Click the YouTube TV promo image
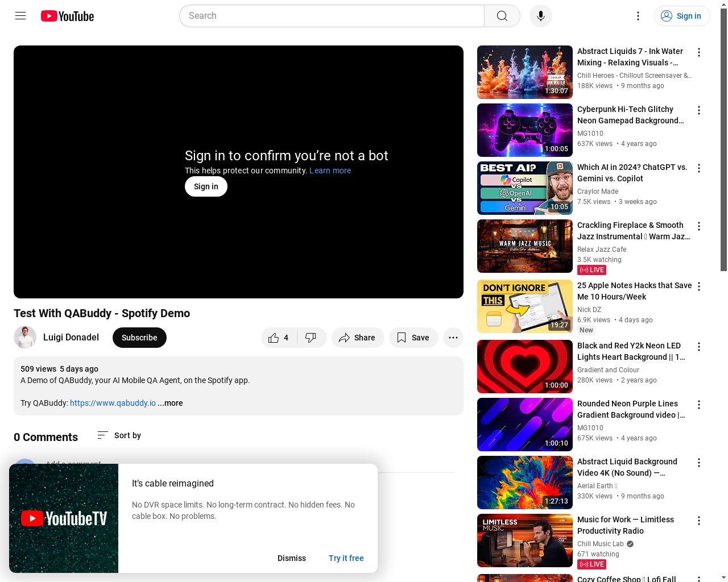This screenshot has height=582, width=728. pos(64,518)
